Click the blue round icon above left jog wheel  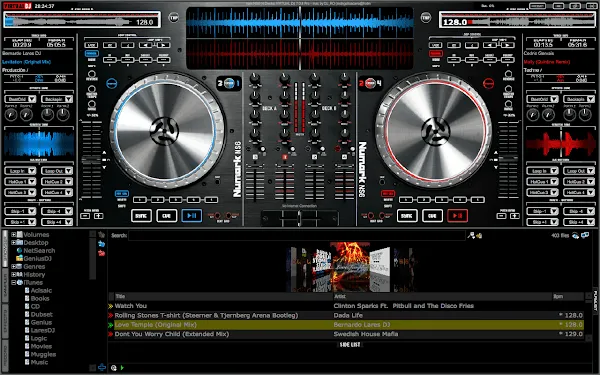point(111,83)
